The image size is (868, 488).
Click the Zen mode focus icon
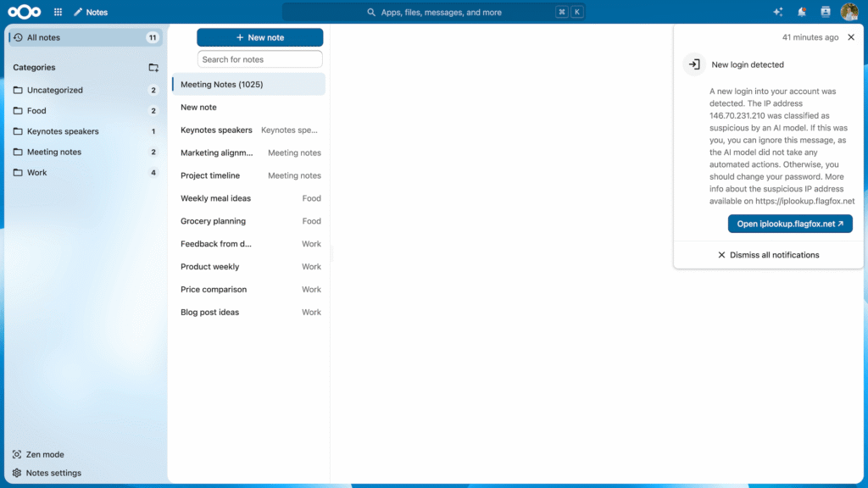pyautogui.click(x=17, y=454)
